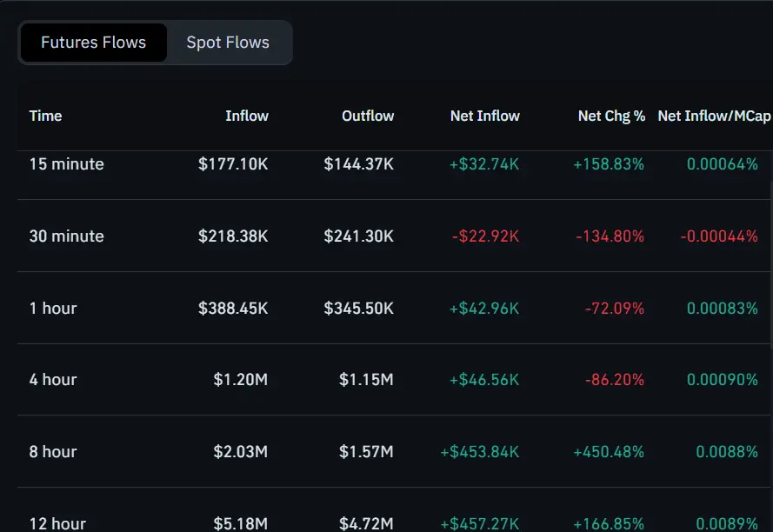Click the -$22.92K net inflow value
Screen dimensions: 773x532
[x=485, y=236]
